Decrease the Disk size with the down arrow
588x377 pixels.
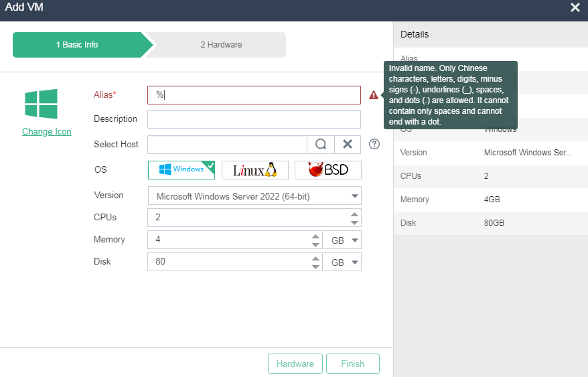pyautogui.click(x=315, y=267)
